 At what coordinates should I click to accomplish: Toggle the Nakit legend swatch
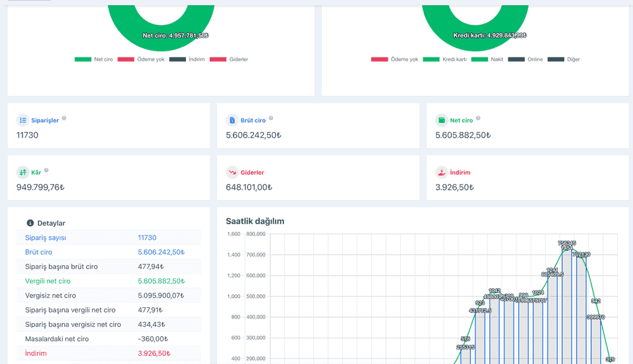click(479, 59)
